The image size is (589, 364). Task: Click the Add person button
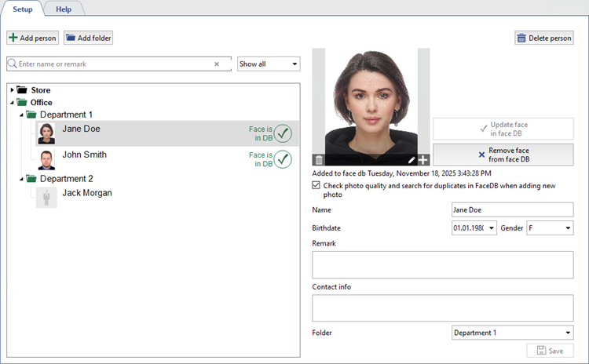pos(33,38)
